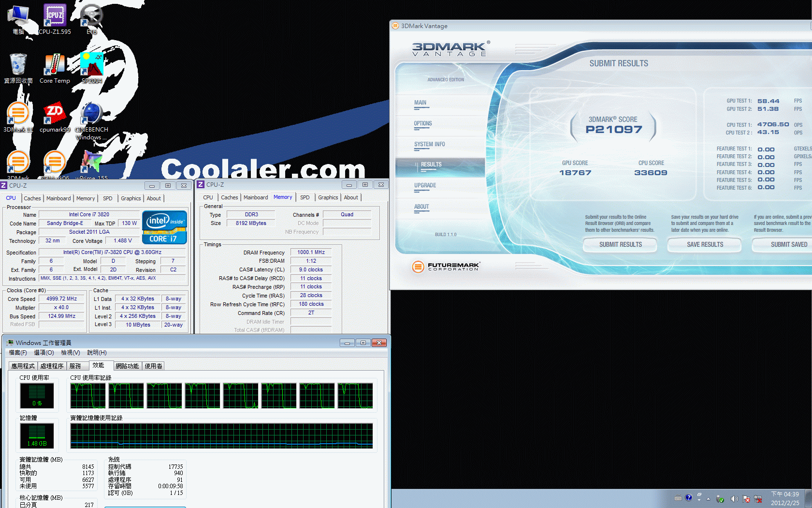Open OPTIONS in 3DMark Vantage sidebar
This screenshot has width=812, height=508.
pos(423,124)
